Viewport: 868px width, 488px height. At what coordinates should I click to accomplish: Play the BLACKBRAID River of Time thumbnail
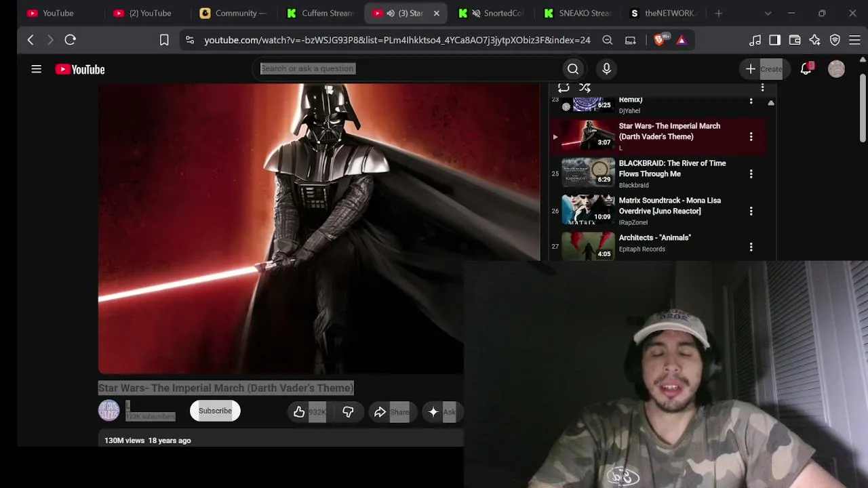pos(588,172)
